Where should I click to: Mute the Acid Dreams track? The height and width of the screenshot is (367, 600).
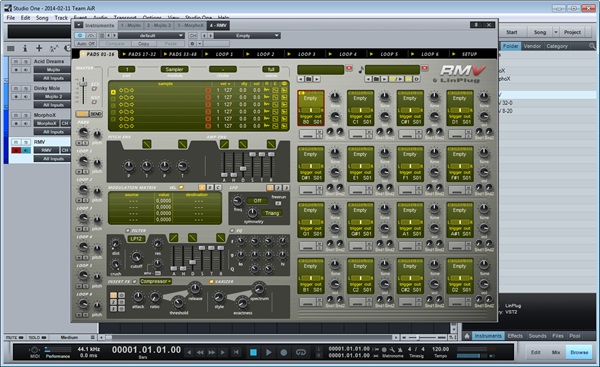[16, 61]
